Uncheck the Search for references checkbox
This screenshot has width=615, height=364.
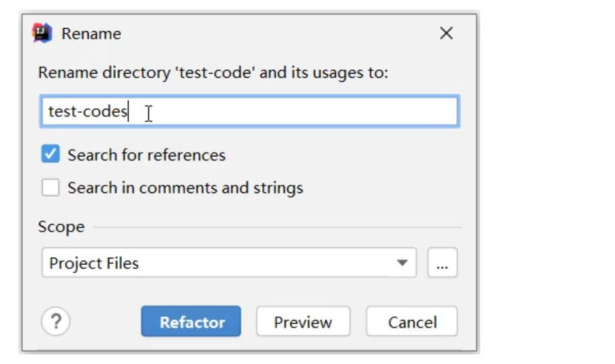50,154
